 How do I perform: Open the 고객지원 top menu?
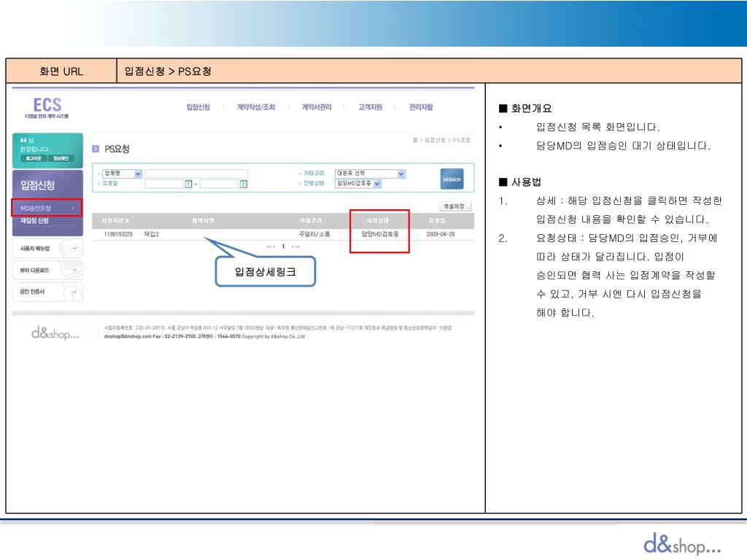370,107
